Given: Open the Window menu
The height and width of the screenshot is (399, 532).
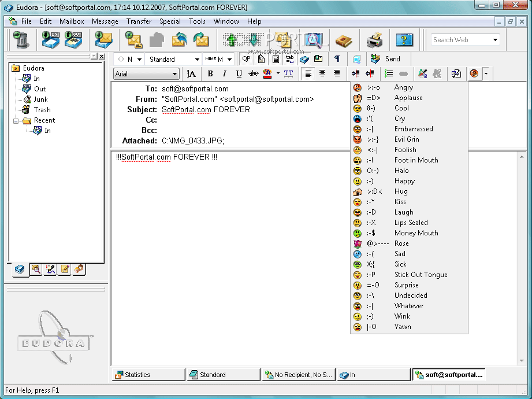Looking at the screenshot, I should [x=226, y=21].
